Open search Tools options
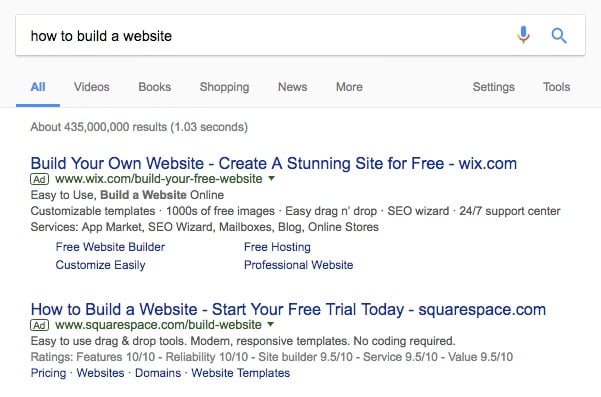Screen dimensions: 601x397 click(x=556, y=87)
